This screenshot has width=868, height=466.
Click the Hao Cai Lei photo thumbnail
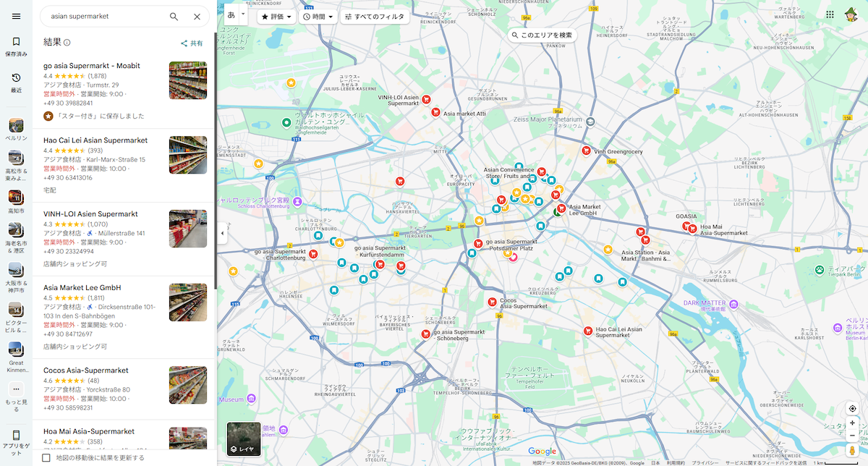tap(188, 155)
